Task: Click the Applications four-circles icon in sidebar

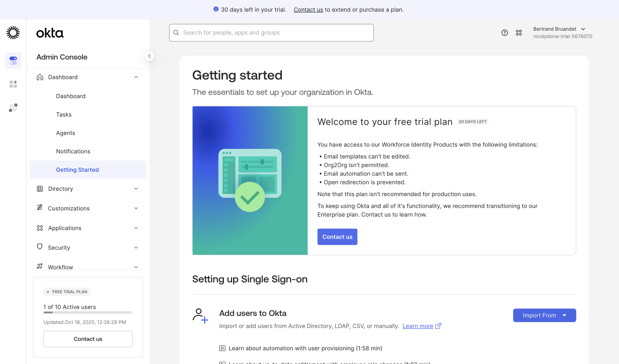Action: coord(40,228)
